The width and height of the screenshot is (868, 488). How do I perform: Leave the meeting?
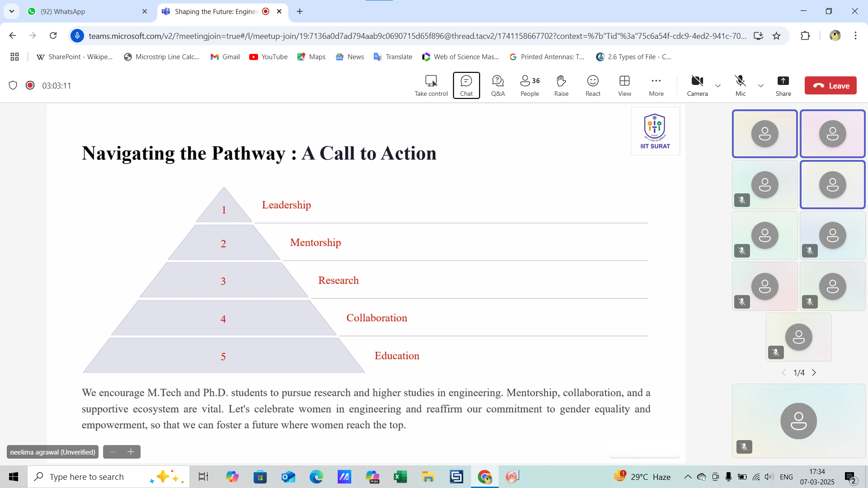(x=830, y=85)
